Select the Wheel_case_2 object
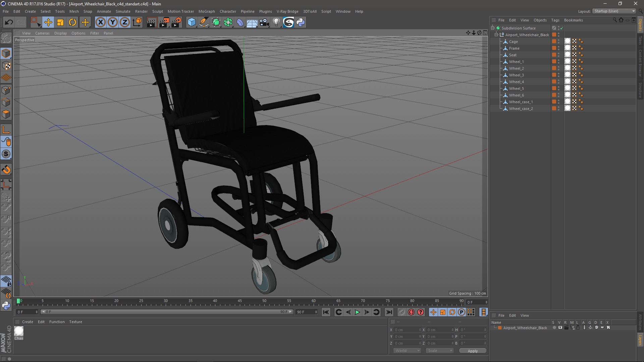 (x=521, y=109)
